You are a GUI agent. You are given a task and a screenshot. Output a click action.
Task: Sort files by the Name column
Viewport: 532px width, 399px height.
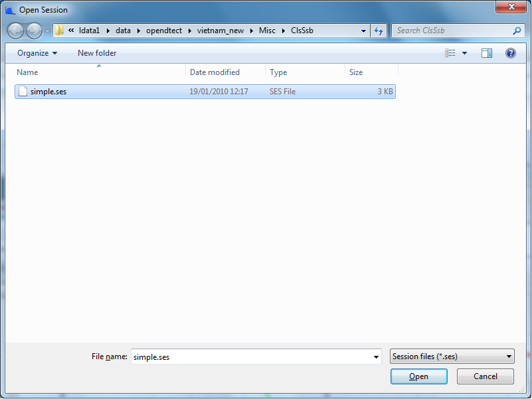pos(27,72)
